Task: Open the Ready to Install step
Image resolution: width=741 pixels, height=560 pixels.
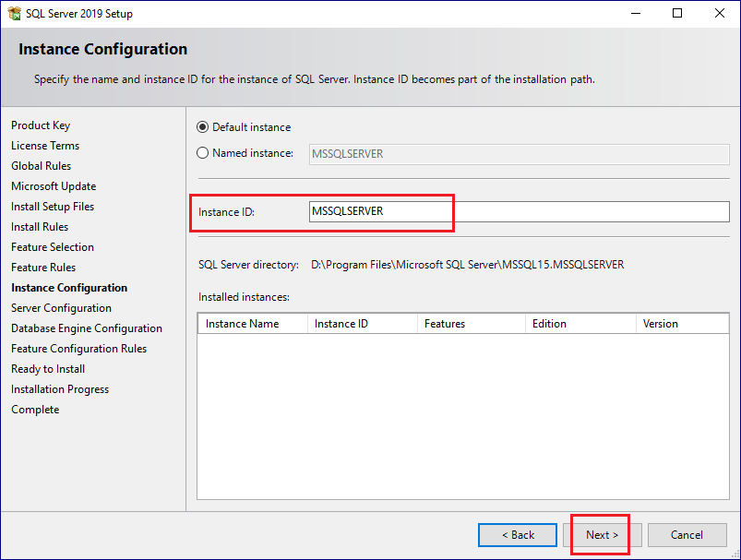Action: pyautogui.click(x=48, y=369)
